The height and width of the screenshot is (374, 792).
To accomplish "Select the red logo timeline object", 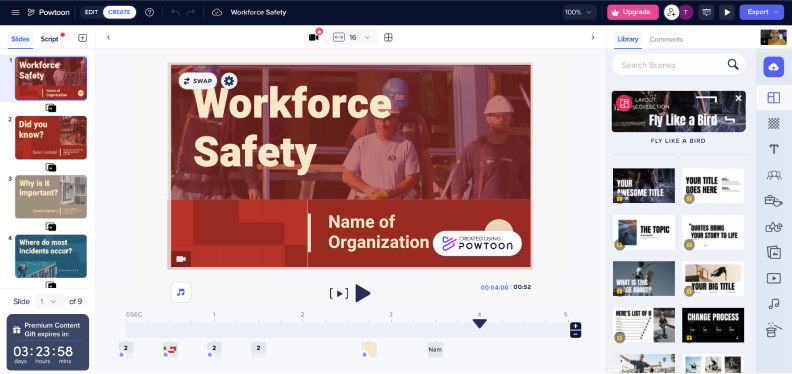I will [170, 349].
